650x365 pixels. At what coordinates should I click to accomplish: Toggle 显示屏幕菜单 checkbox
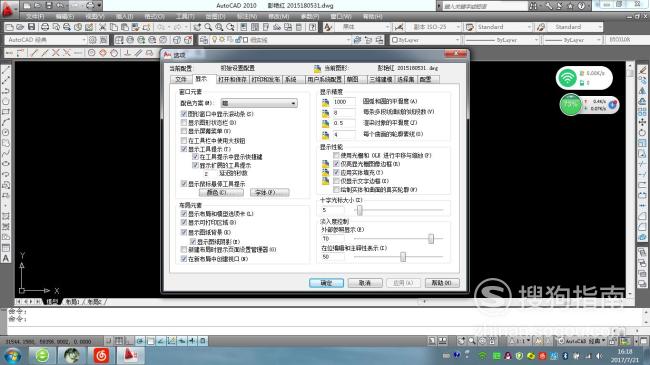[x=184, y=131]
